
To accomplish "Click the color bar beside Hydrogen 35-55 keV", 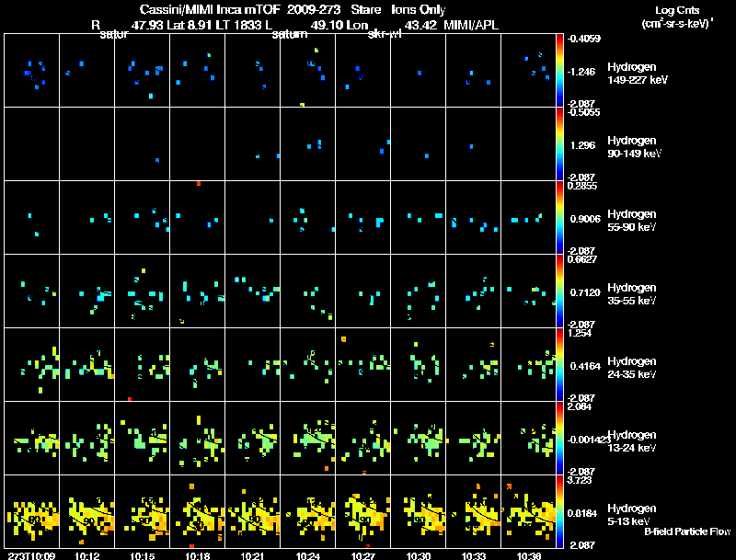I will pos(559,291).
